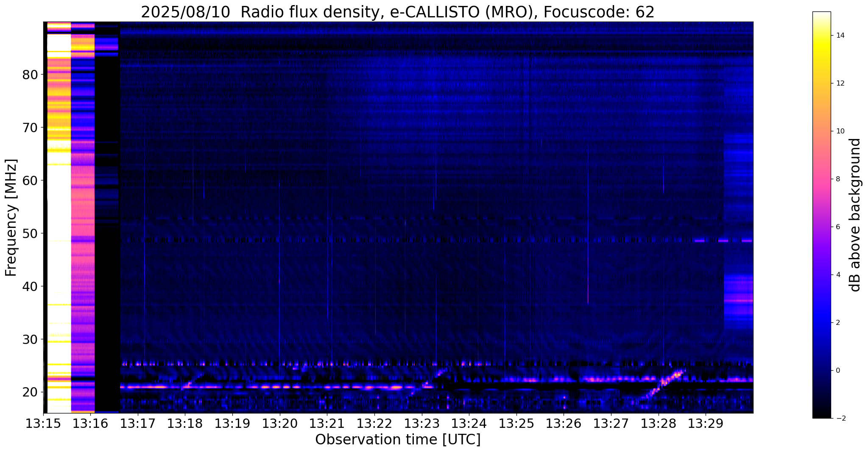
Task: Click the colorbar tick value 0
Action: (x=838, y=371)
